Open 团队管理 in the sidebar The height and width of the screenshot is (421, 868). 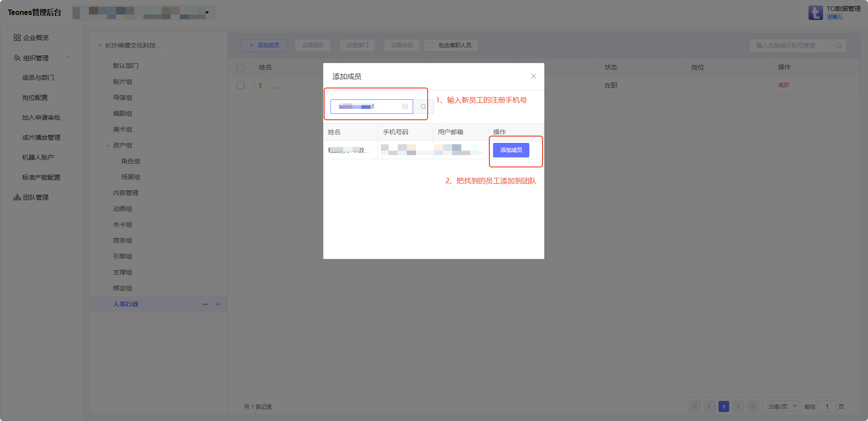coord(36,197)
